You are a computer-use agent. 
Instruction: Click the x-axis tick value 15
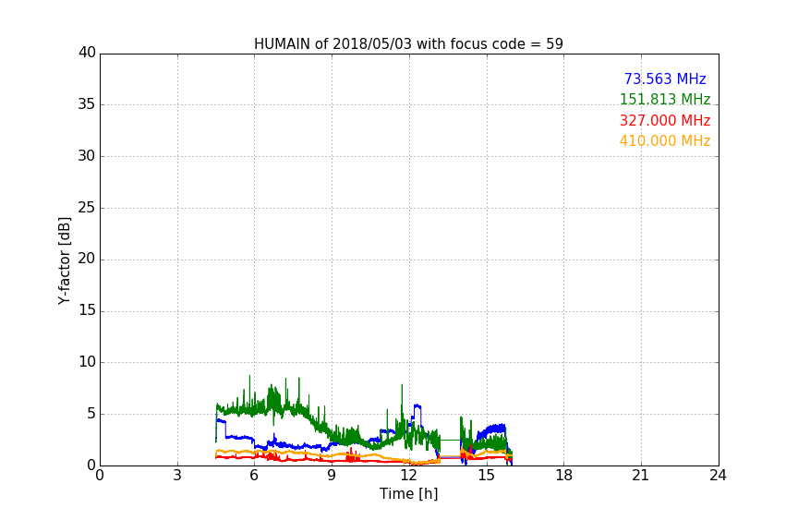(x=487, y=476)
